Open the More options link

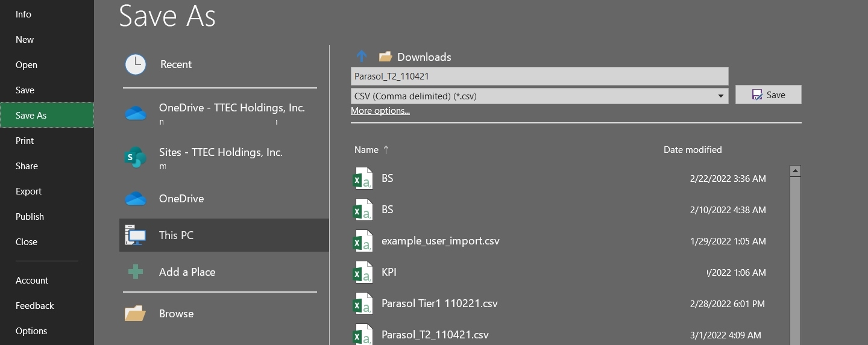380,111
